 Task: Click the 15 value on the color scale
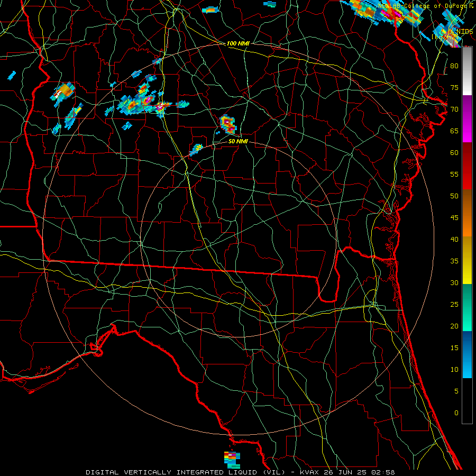(x=454, y=348)
